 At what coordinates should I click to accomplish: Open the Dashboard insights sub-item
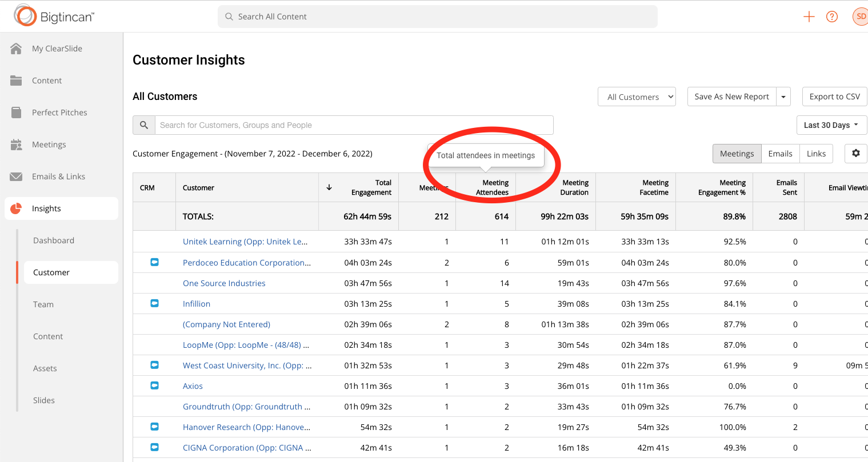pyautogui.click(x=54, y=240)
